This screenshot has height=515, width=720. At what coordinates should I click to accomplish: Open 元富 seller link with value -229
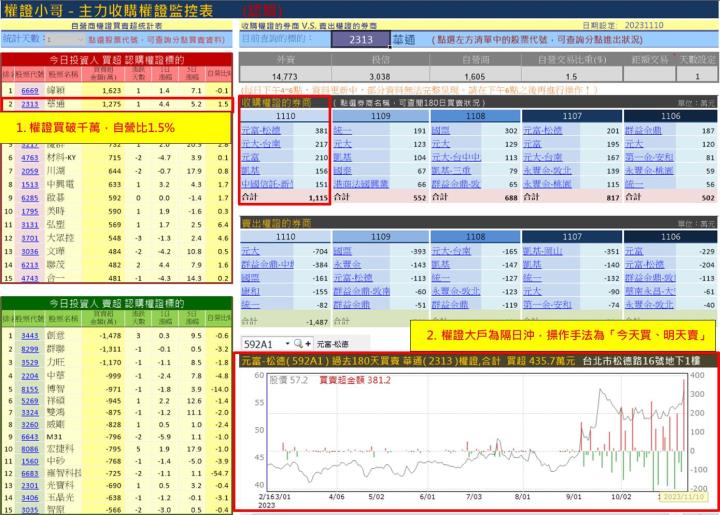634,251
